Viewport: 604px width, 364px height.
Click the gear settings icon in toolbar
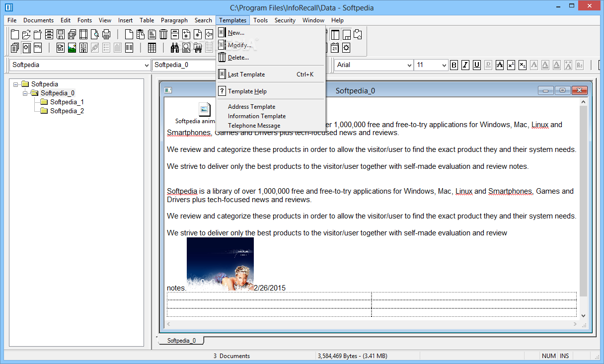click(x=346, y=48)
